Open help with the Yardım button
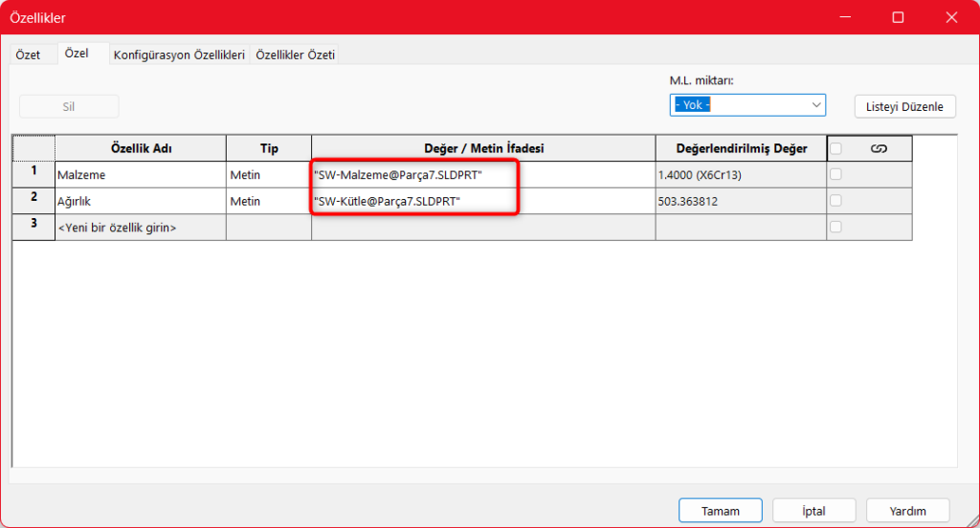This screenshot has width=980, height=528. pos(907,511)
